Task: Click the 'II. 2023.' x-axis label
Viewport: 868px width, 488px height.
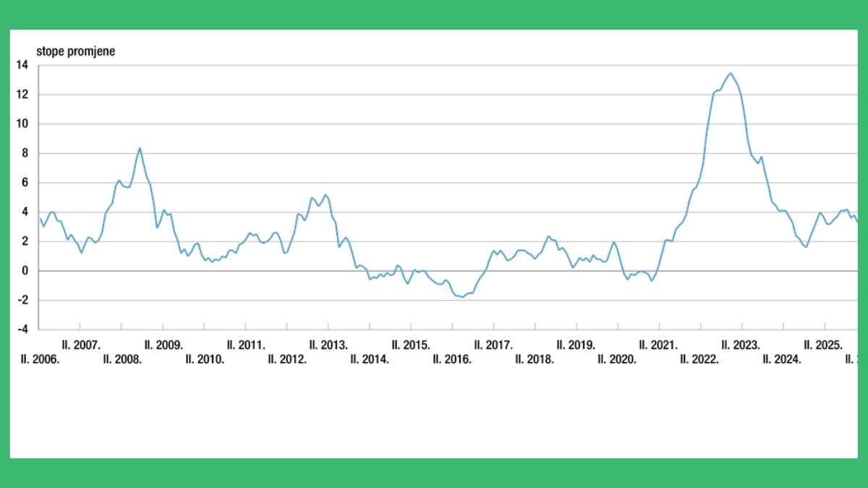Action: [741, 345]
